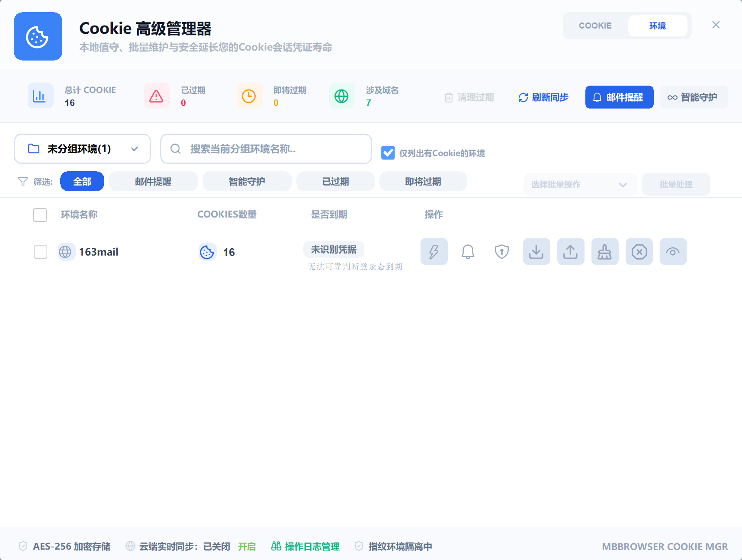Click the 未识别凭据 status badge

(x=334, y=250)
